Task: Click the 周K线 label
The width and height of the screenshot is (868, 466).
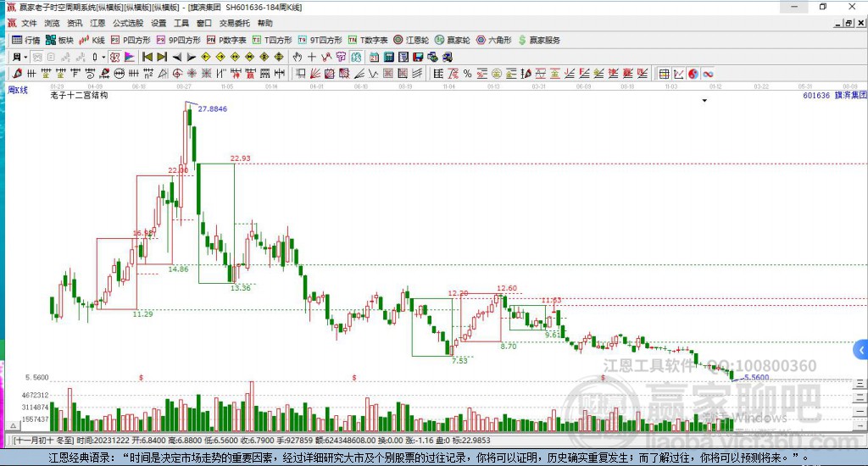Action: click(18, 90)
